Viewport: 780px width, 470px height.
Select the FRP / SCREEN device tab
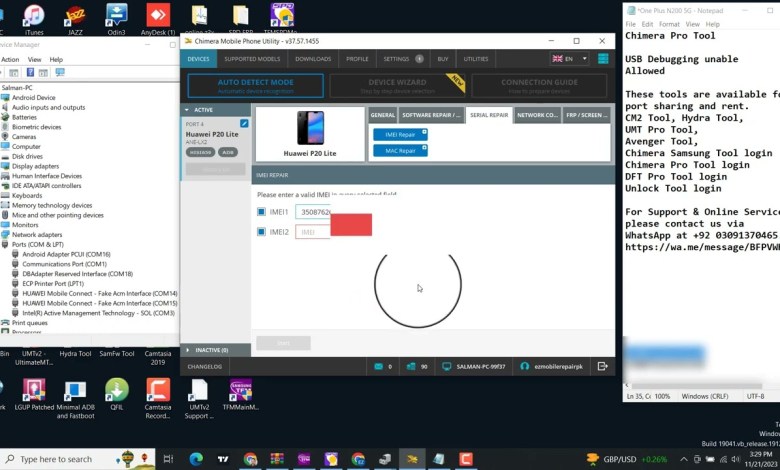tap(586, 115)
